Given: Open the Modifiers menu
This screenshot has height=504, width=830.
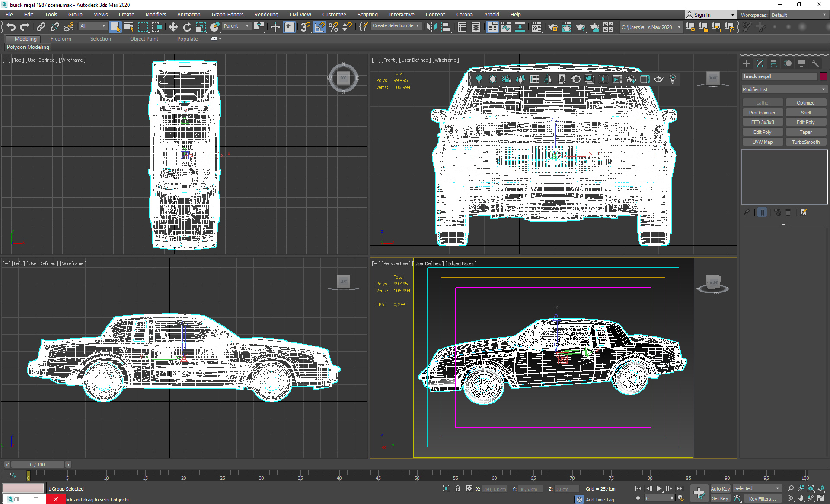Looking at the screenshot, I should [156, 15].
